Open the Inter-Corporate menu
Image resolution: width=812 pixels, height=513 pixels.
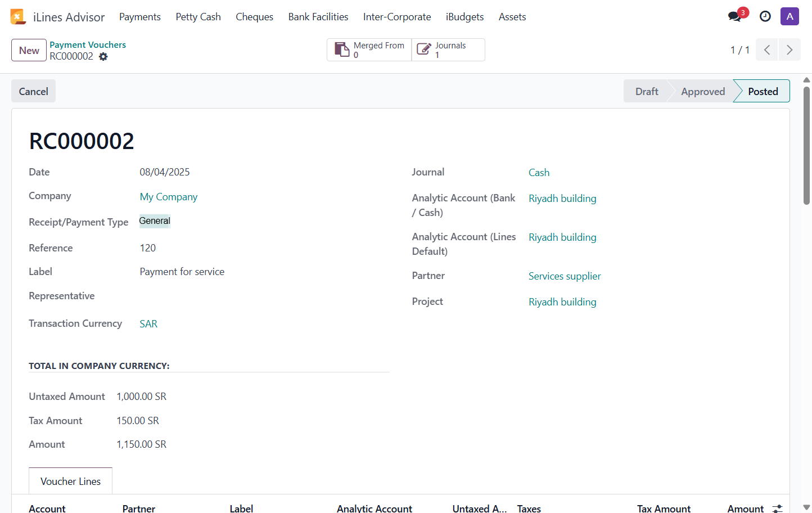(x=397, y=17)
